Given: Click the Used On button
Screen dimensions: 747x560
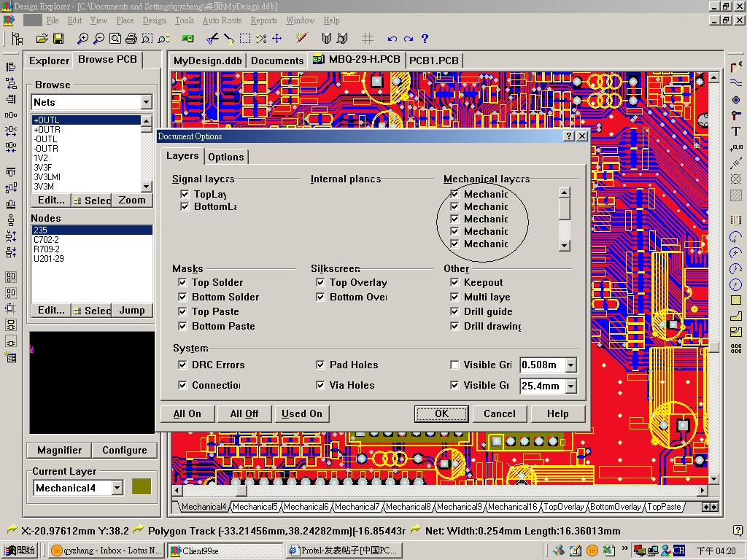Looking at the screenshot, I should pyautogui.click(x=302, y=413).
